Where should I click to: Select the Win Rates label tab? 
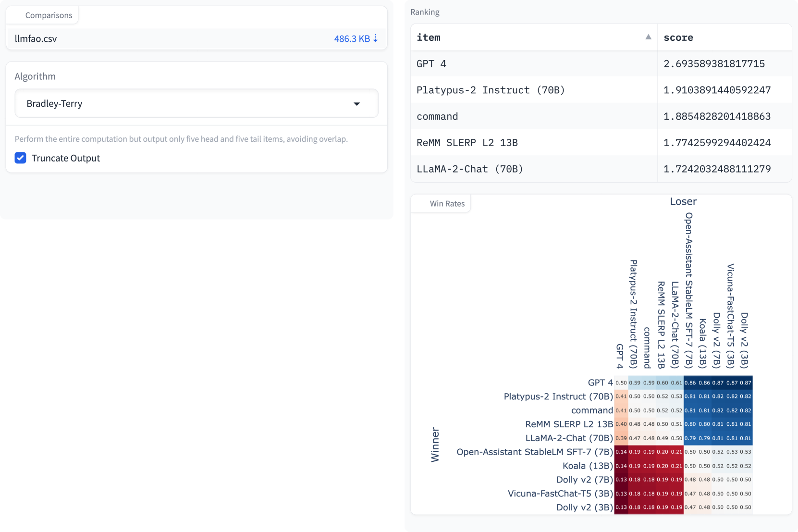(x=447, y=204)
